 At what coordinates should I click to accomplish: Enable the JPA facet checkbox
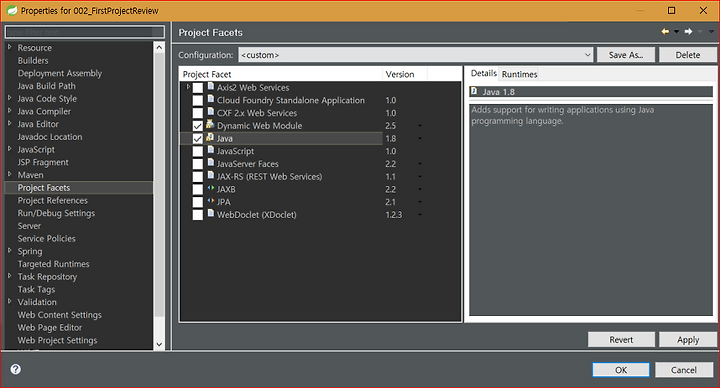(198, 202)
